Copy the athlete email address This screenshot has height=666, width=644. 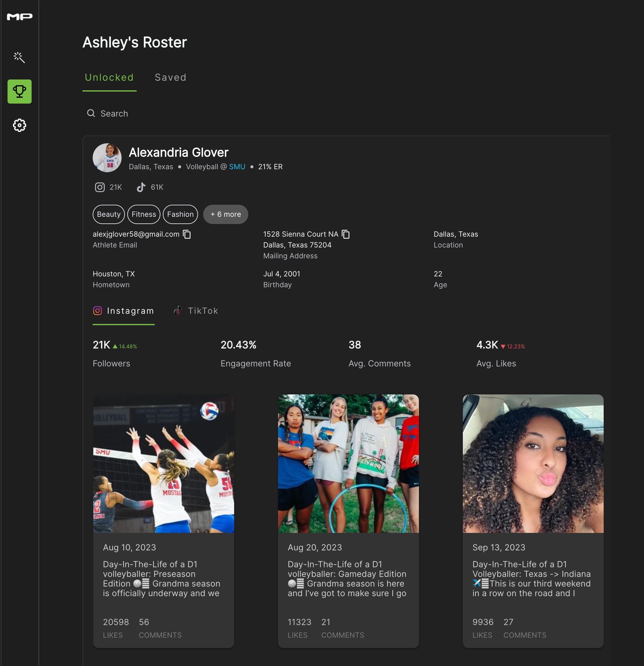click(x=187, y=234)
